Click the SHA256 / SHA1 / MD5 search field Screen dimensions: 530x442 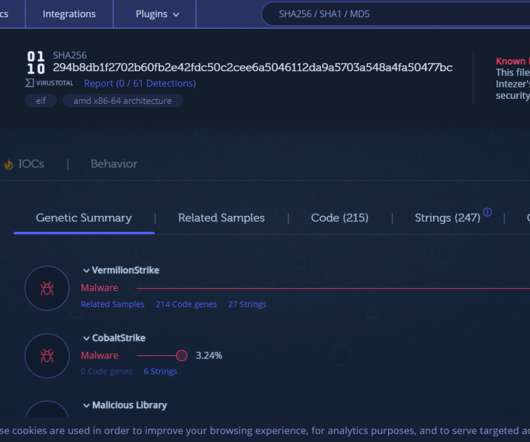[395, 14]
